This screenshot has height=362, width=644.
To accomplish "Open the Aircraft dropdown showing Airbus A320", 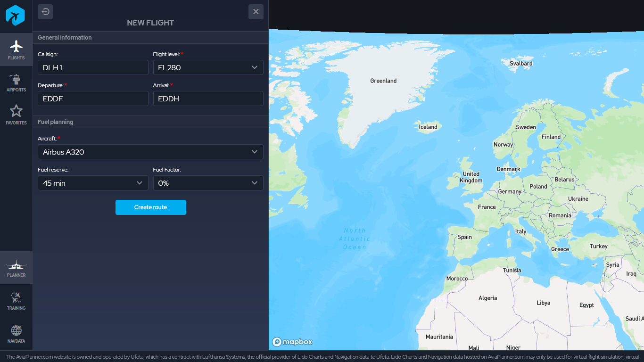I will click(x=150, y=152).
